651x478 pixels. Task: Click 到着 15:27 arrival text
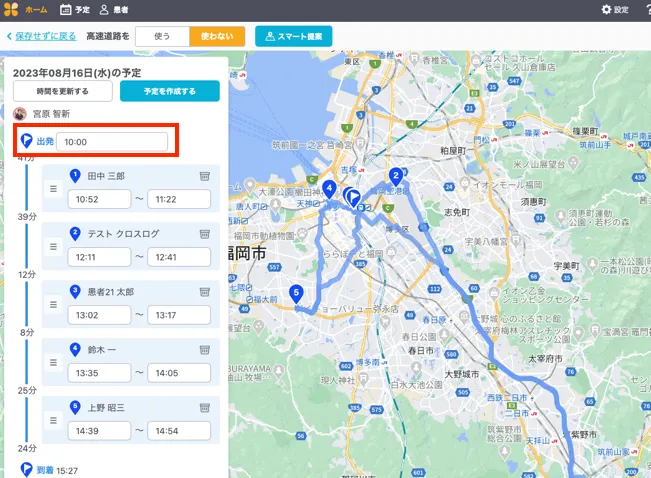(57, 471)
